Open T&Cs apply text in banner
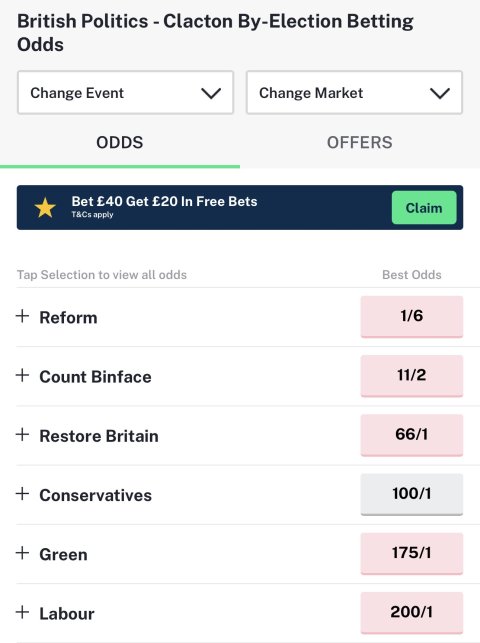This screenshot has width=480, height=643. 92,214
